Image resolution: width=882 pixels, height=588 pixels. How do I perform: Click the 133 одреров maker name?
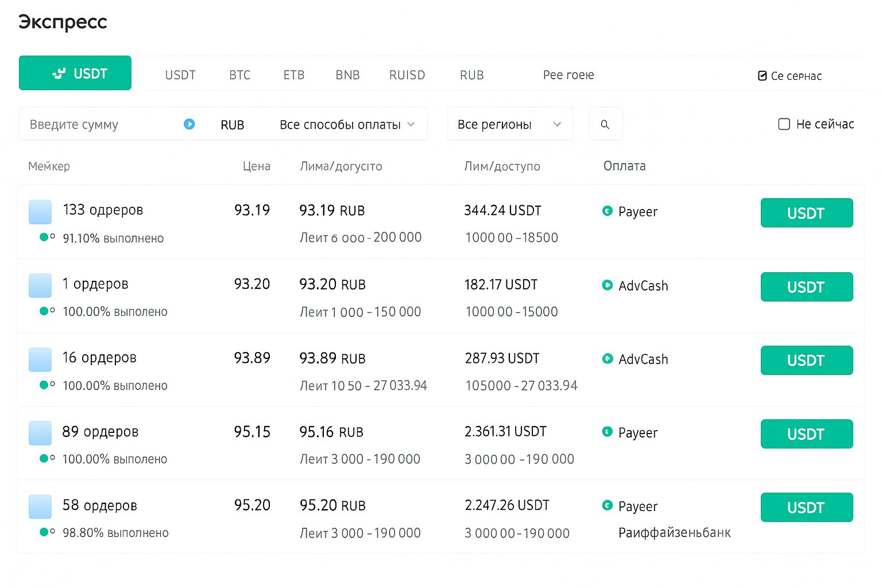tap(103, 210)
